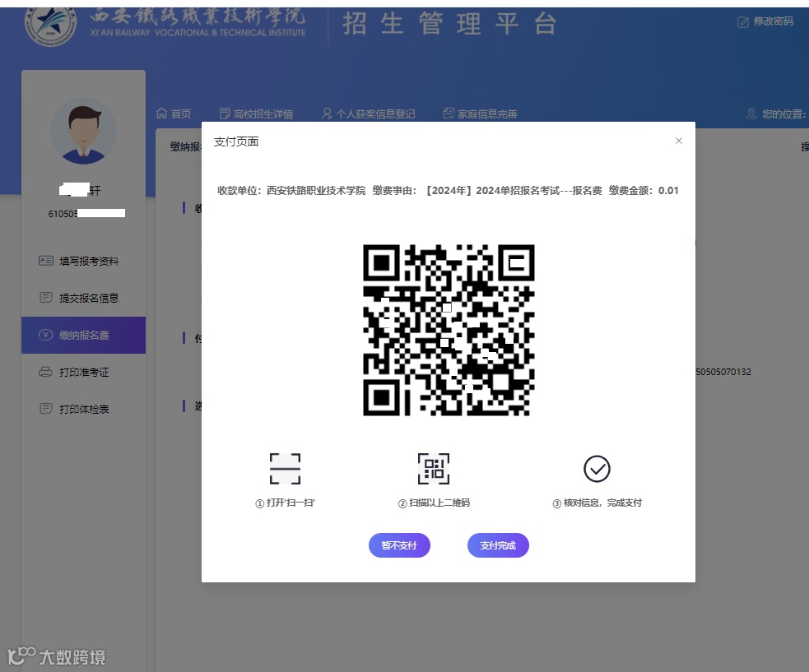This screenshot has width=809, height=672.
Task: Click the 暂不支付 button
Action: tap(399, 545)
